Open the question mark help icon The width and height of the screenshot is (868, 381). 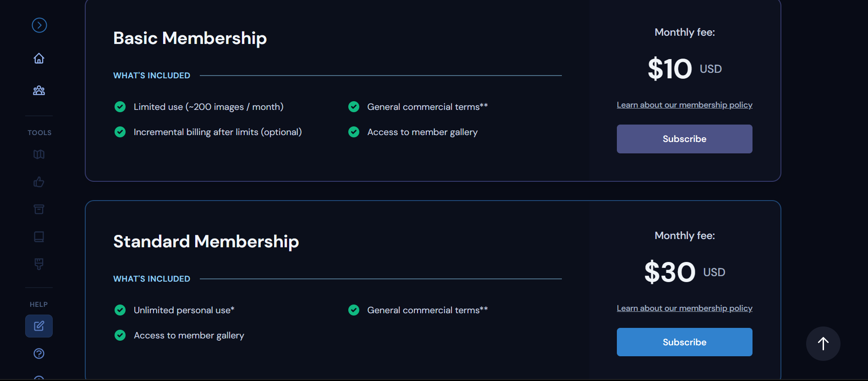coord(39,354)
